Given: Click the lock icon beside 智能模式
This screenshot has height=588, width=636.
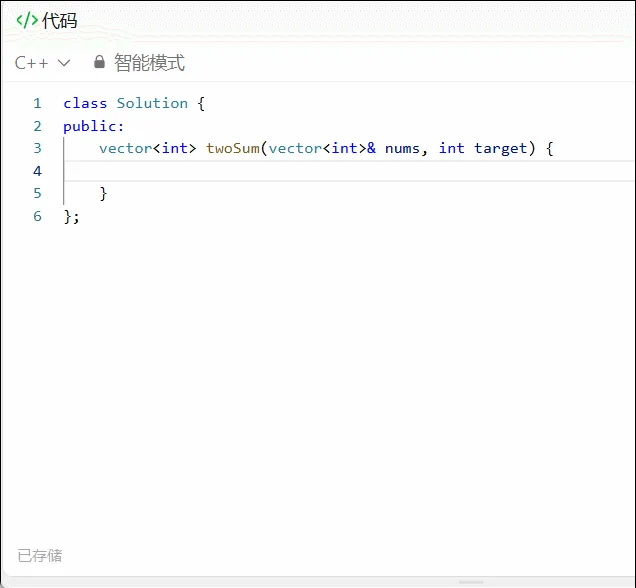Looking at the screenshot, I should click(99, 62).
